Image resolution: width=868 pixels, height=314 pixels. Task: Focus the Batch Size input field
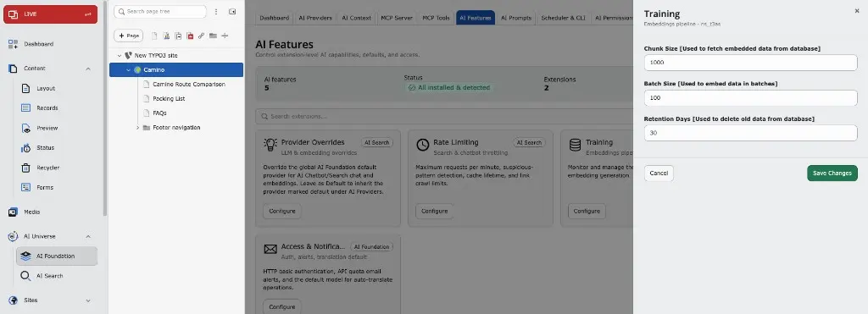751,98
